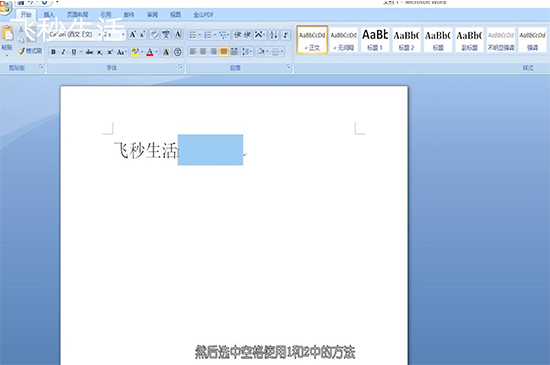This screenshot has width=550, height=365.
Task: Apply the 无间隔 style
Action: click(x=343, y=40)
